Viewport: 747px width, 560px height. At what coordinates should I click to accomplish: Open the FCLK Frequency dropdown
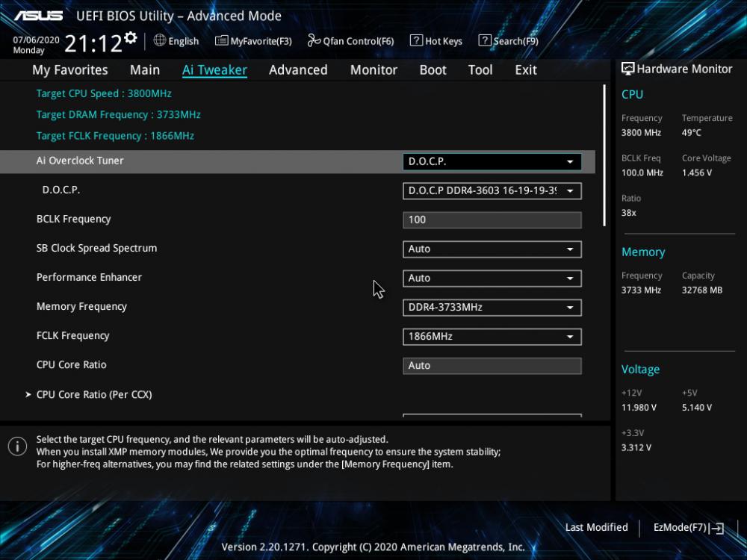[492, 337]
